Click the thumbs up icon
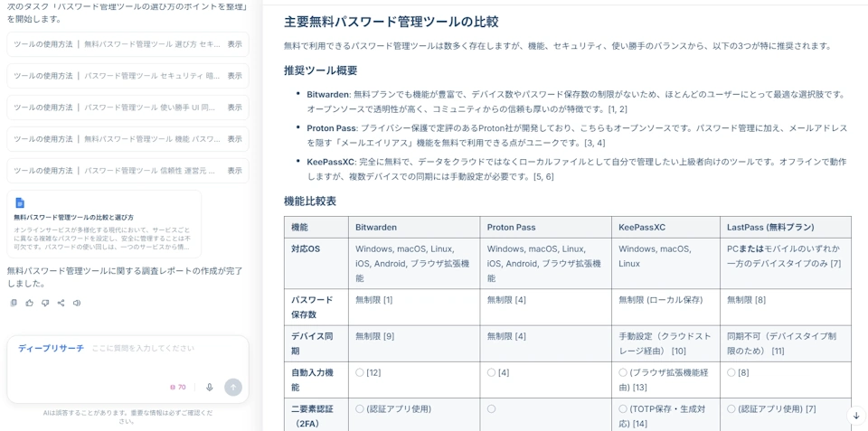Viewport: 868px width, 431px height. click(29, 304)
